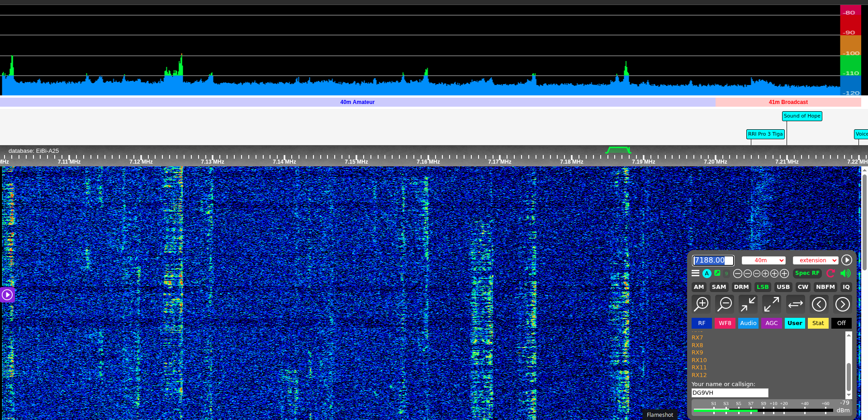868x420 pixels.
Task: Expand the left-side control panel arrow
Action: click(8, 295)
